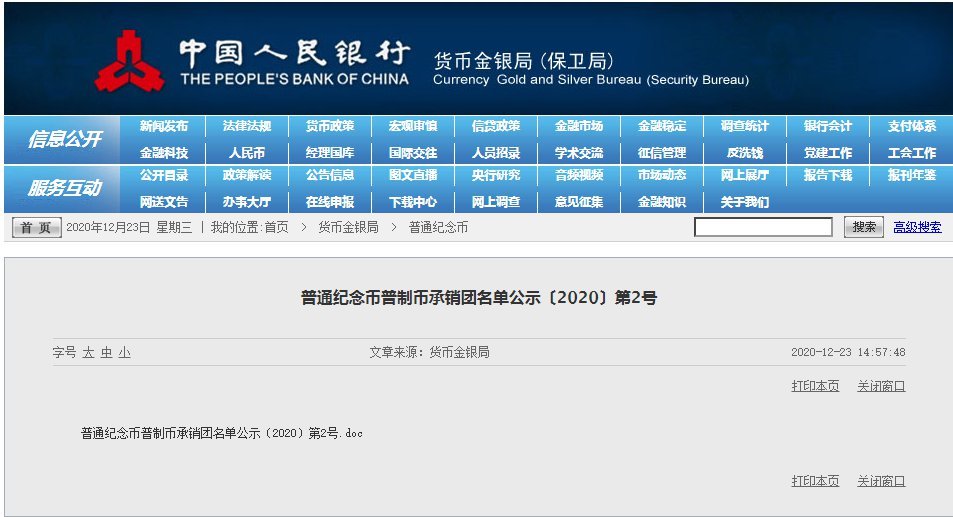Focus the site search input box
The width and height of the screenshot is (953, 517).
(763, 227)
